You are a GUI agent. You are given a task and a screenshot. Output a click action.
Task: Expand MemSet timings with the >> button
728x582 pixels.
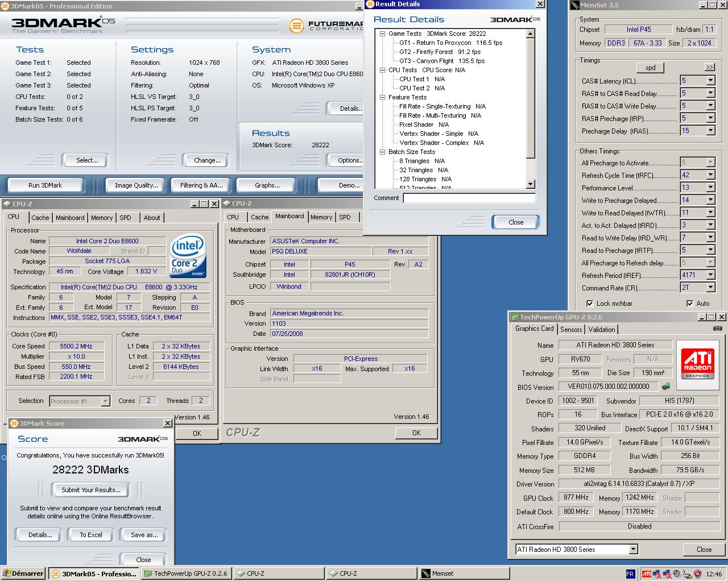tap(709, 67)
